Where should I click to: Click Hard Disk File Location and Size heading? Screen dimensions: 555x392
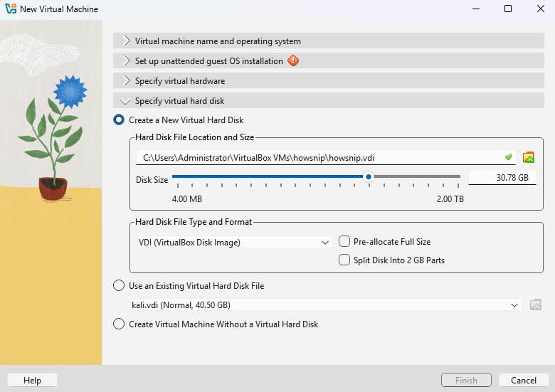(195, 137)
